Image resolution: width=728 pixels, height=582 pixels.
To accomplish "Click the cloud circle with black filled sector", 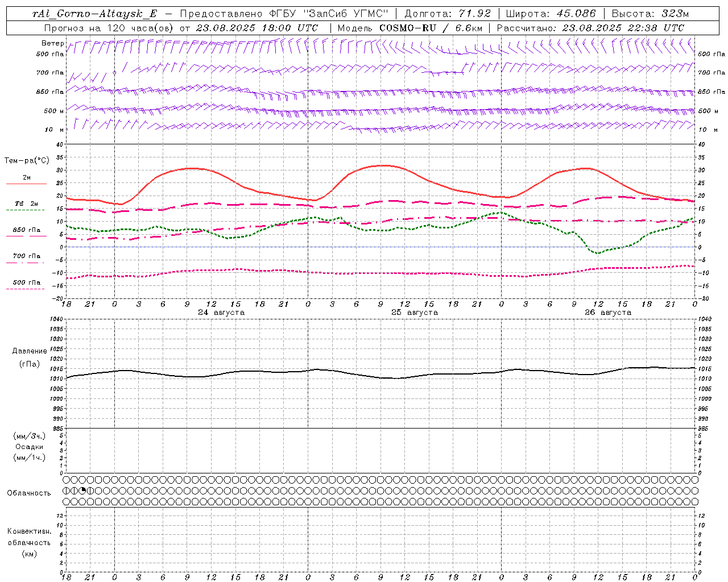I will point(82,490).
